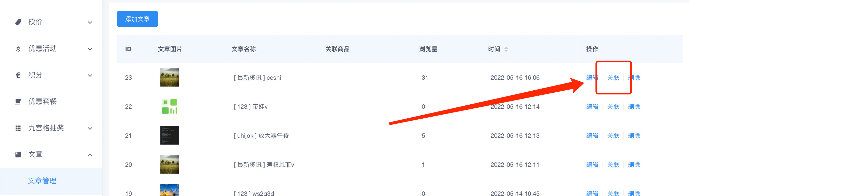Click the 积分 euro symbol icon
Image resolution: width=868 pixels, height=196 pixels.
18,75
